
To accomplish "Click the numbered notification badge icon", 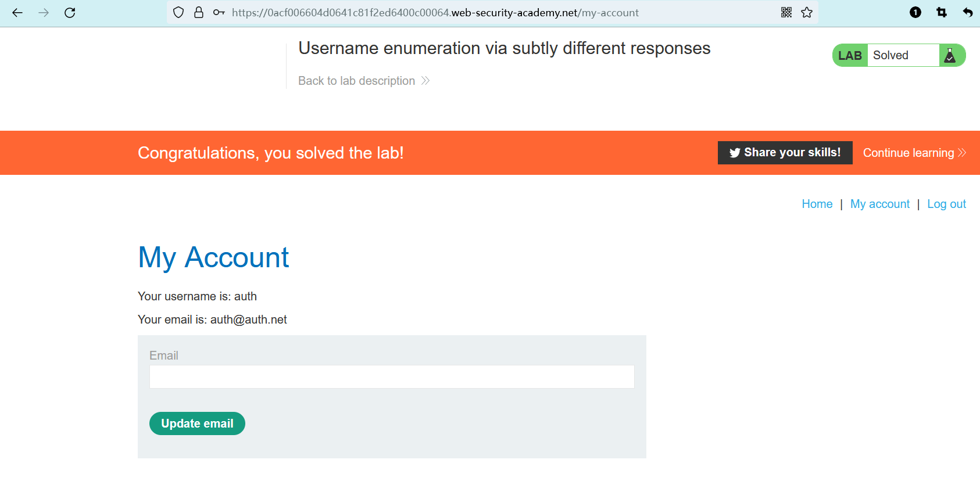I will click(915, 13).
